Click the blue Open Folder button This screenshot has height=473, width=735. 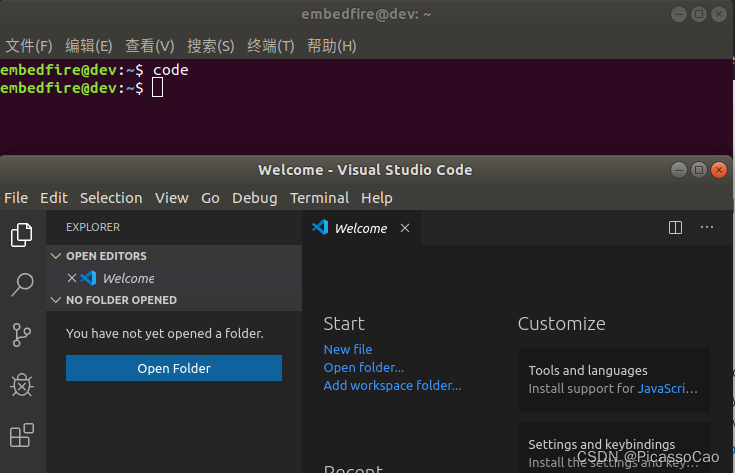click(x=174, y=368)
